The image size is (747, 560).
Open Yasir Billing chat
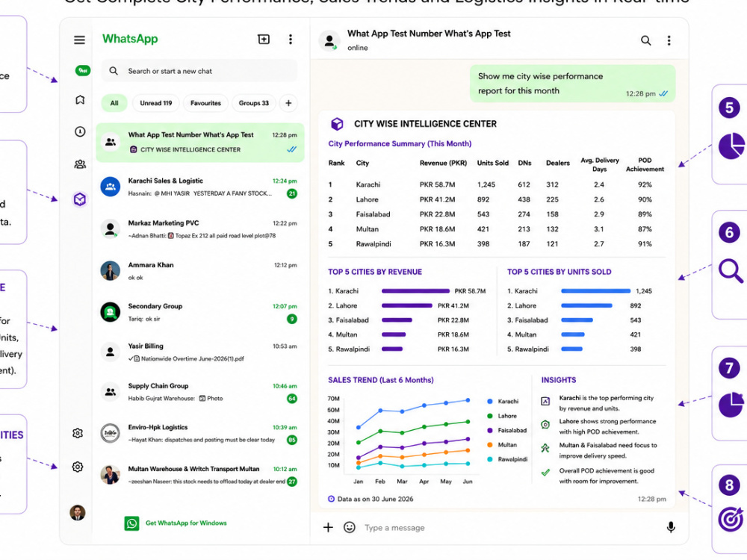(x=200, y=352)
